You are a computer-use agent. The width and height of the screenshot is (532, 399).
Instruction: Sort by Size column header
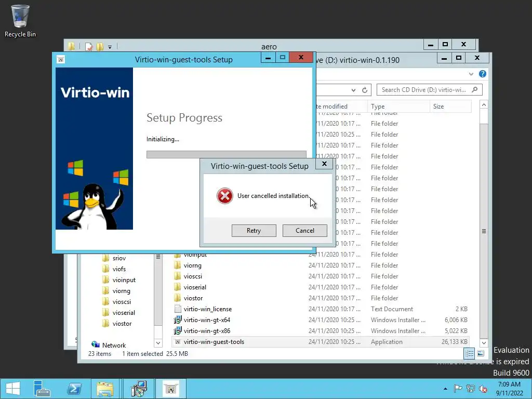point(450,106)
